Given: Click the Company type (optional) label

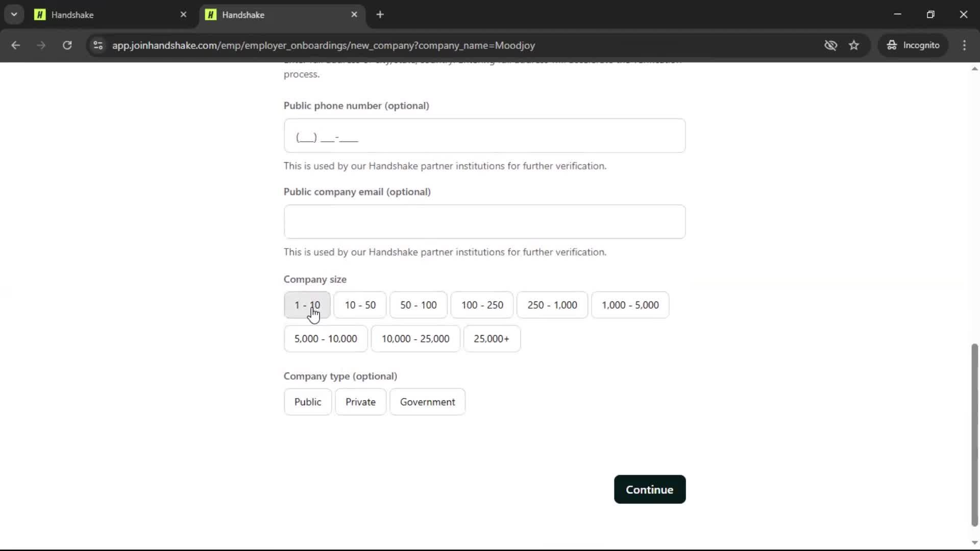Looking at the screenshot, I should [340, 377].
